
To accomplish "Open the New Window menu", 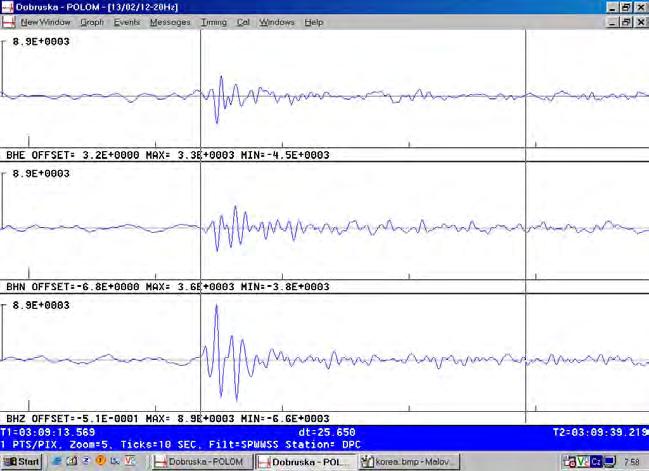I will pos(46,22).
